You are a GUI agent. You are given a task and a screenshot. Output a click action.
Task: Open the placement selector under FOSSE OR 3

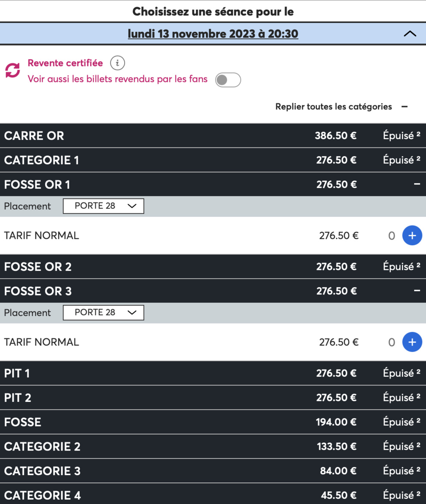103,312
